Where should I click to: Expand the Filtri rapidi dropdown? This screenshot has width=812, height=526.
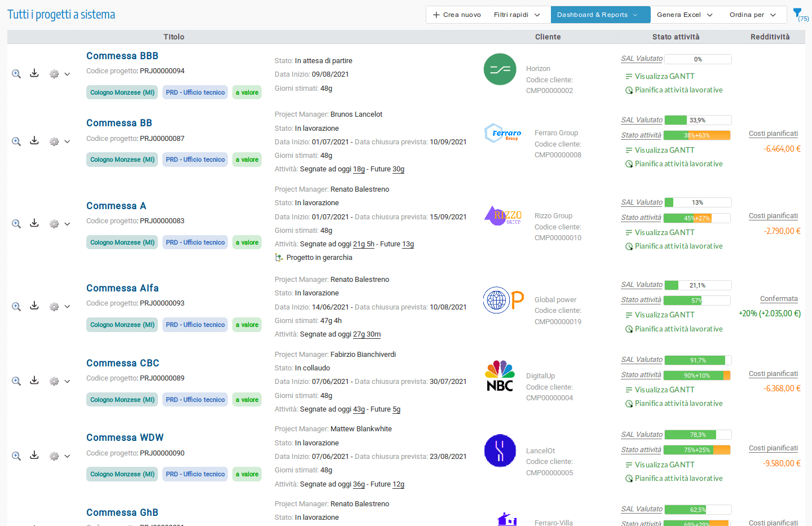[517, 15]
